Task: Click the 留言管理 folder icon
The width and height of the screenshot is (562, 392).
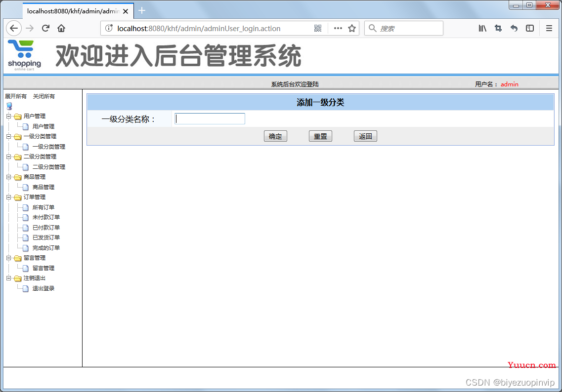Action: [18, 258]
